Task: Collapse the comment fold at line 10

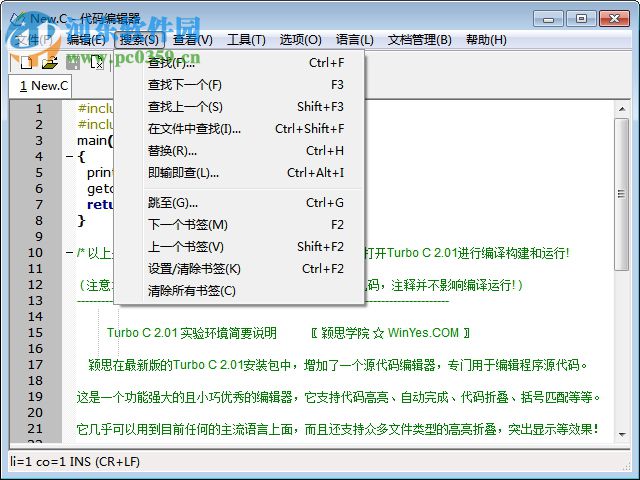Action: point(69,253)
